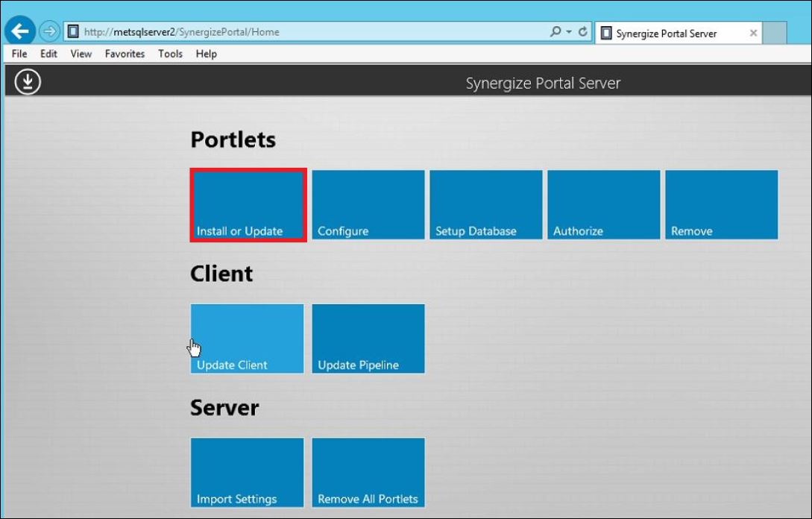The height and width of the screenshot is (519, 812).
Task: Click the page icon beside the URL
Action: tap(74, 31)
